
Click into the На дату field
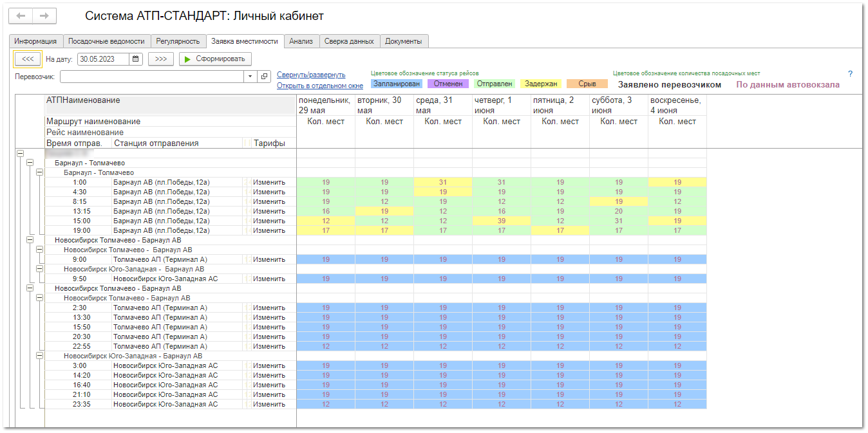point(103,59)
